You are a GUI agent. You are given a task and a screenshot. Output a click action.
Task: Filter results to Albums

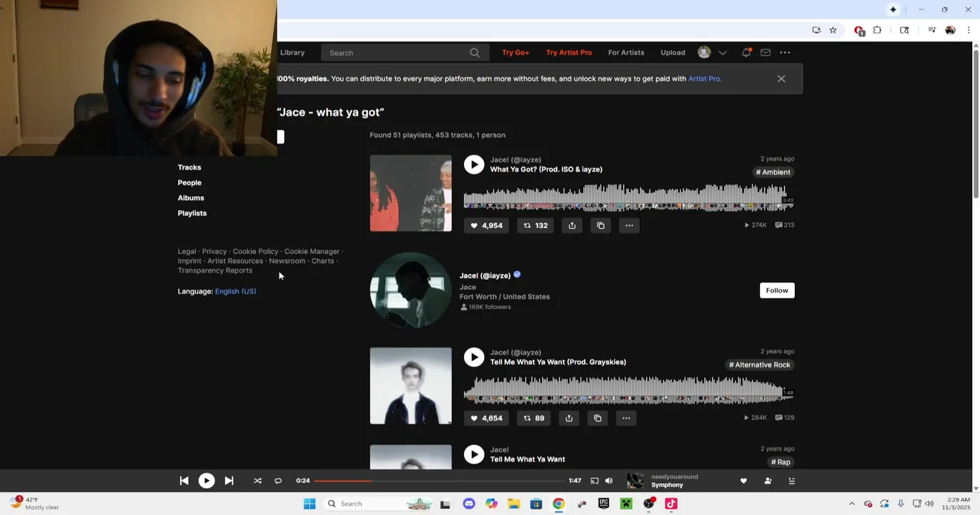pos(191,197)
